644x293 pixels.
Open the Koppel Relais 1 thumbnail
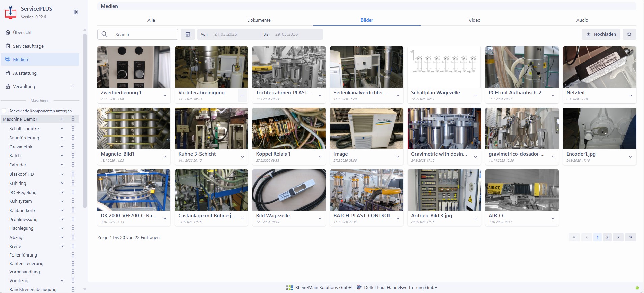point(289,128)
